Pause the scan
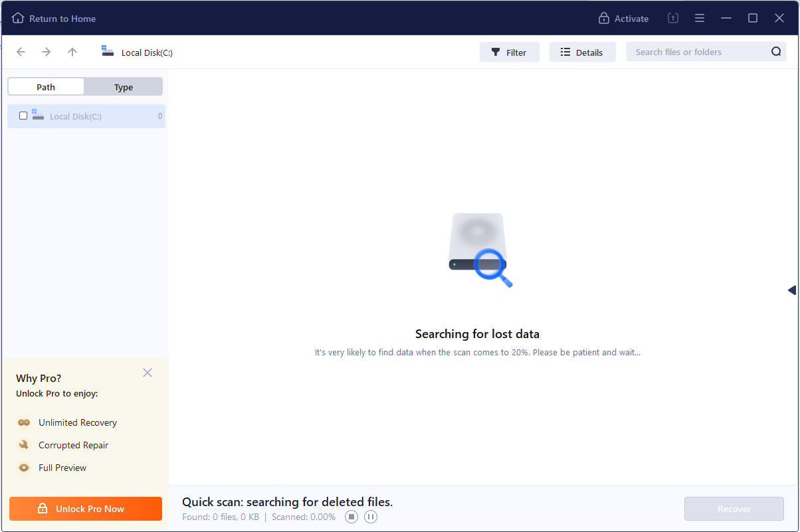The width and height of the screenshot is (800, 532). pyautogui.click(x=371, y=517)
